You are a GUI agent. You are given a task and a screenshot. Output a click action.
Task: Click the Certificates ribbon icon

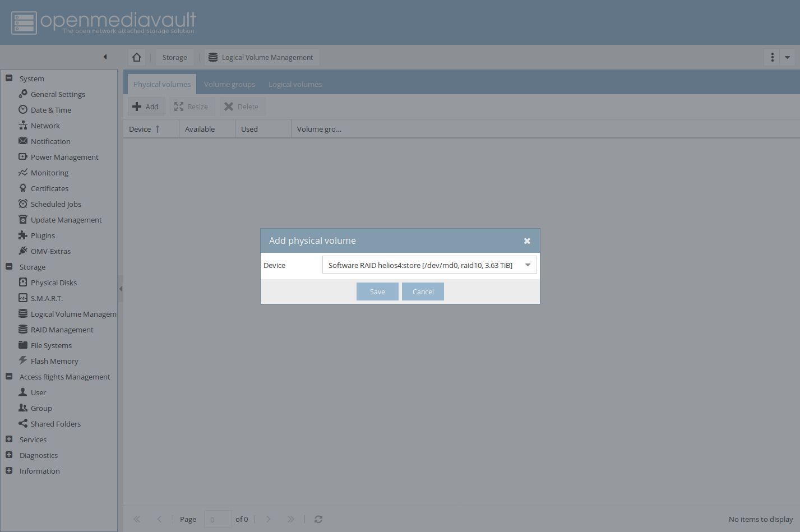click(23, 188)
